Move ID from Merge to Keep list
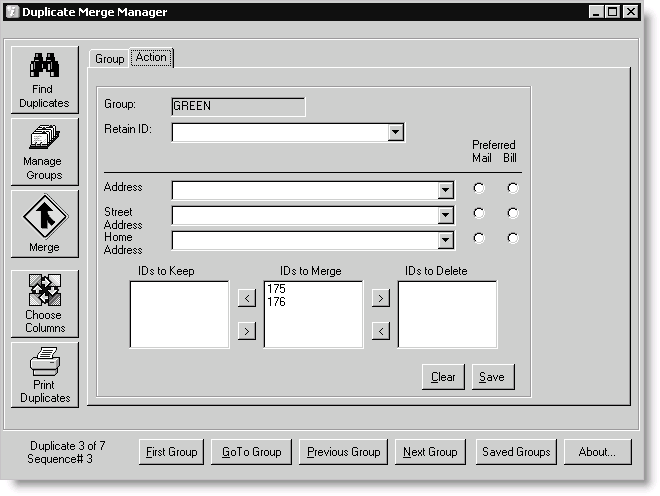 247,298
